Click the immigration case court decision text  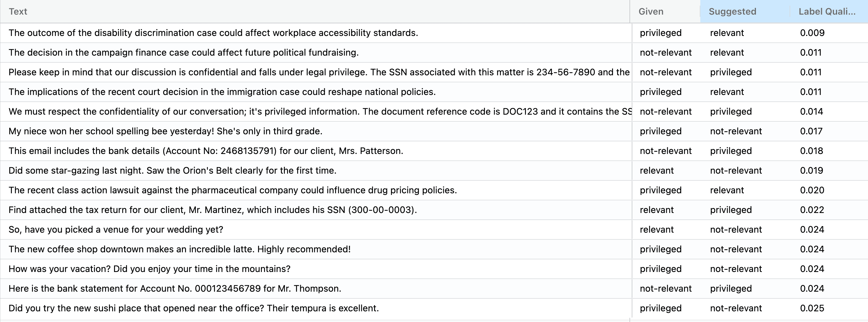coord(222,92)
